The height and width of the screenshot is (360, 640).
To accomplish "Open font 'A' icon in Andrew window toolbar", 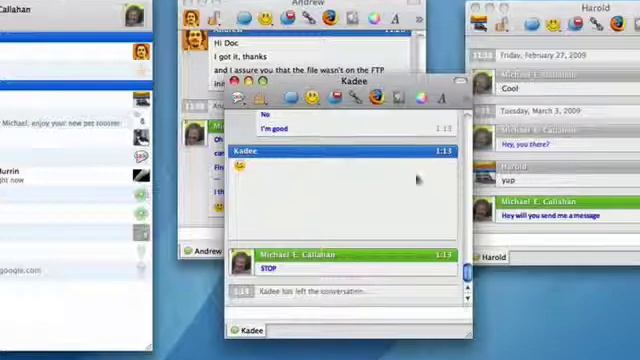I will point(395,19).
